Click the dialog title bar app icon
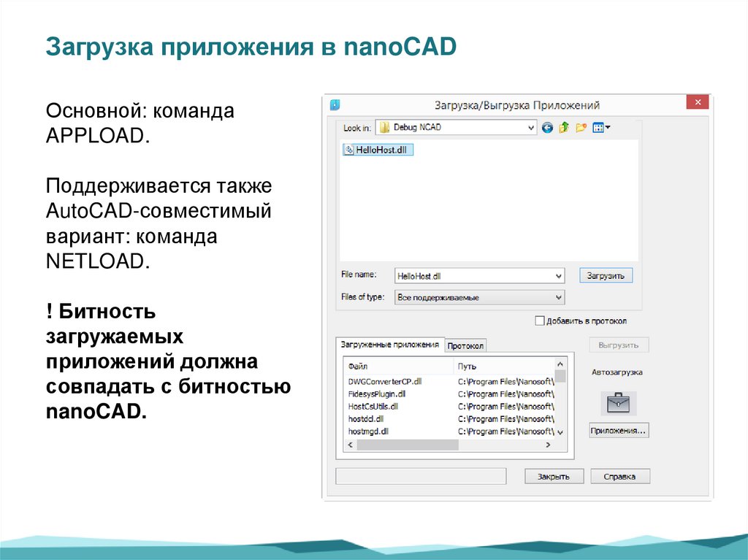Image resolution: width=748 pixels, height=560 pixels. tap(335, 104)
